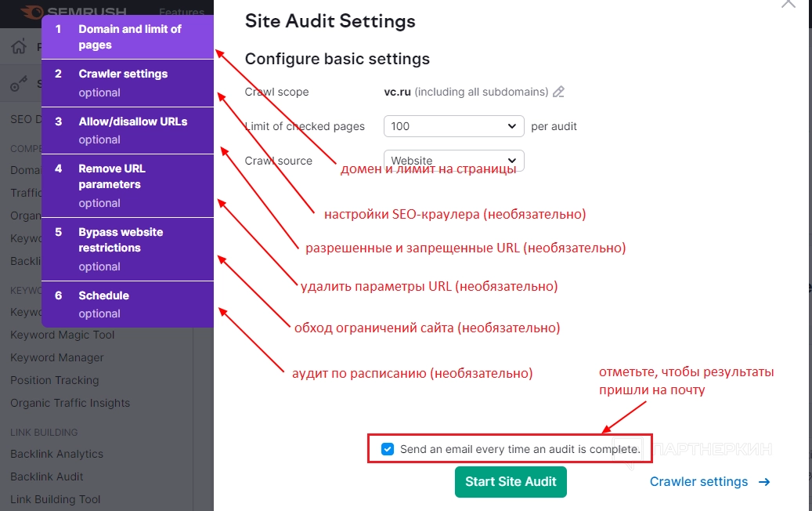This screenshot has width=812, height=511.
Task: Uncheck the send email on audit completion checkbox
Action: pos(388,449)
